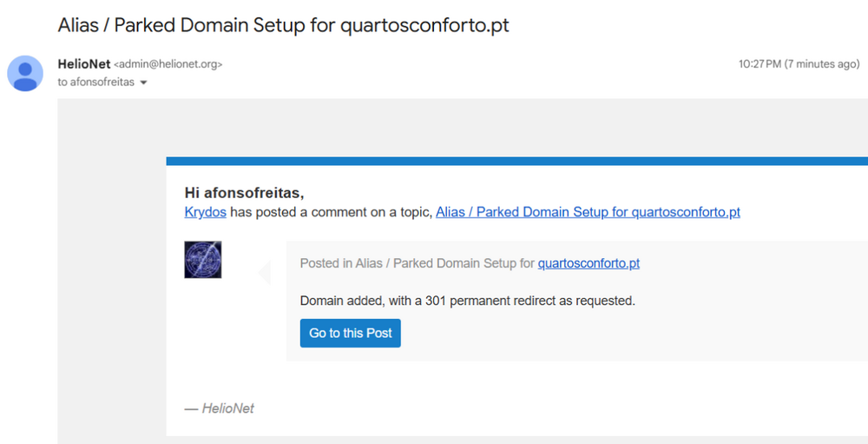Open quartosconforto.pt link in Posted in line
The width and height of the screenshot is (868, 444).
coord(589,263)
